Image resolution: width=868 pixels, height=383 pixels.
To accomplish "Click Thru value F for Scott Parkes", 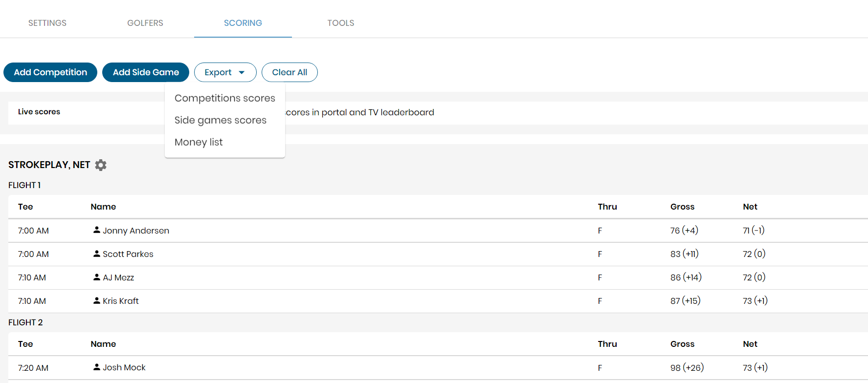I will [x=600, y=254].
